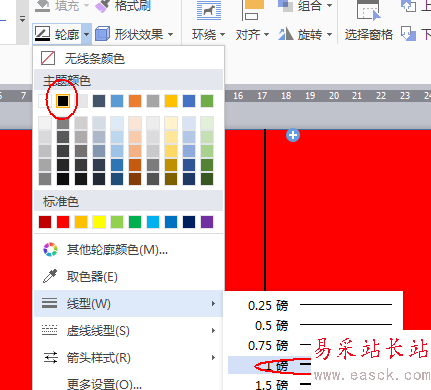Select standard sky blue color swatch

point(153,222)
